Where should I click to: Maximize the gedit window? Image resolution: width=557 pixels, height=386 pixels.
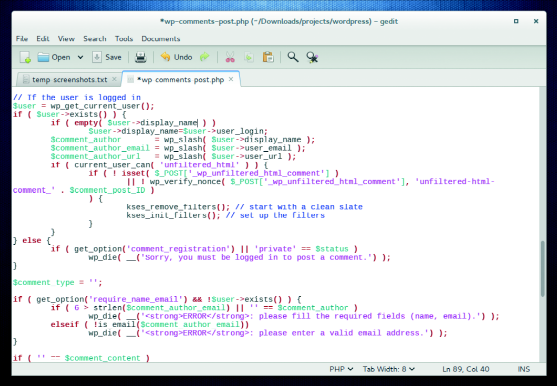tap(516, 21)
